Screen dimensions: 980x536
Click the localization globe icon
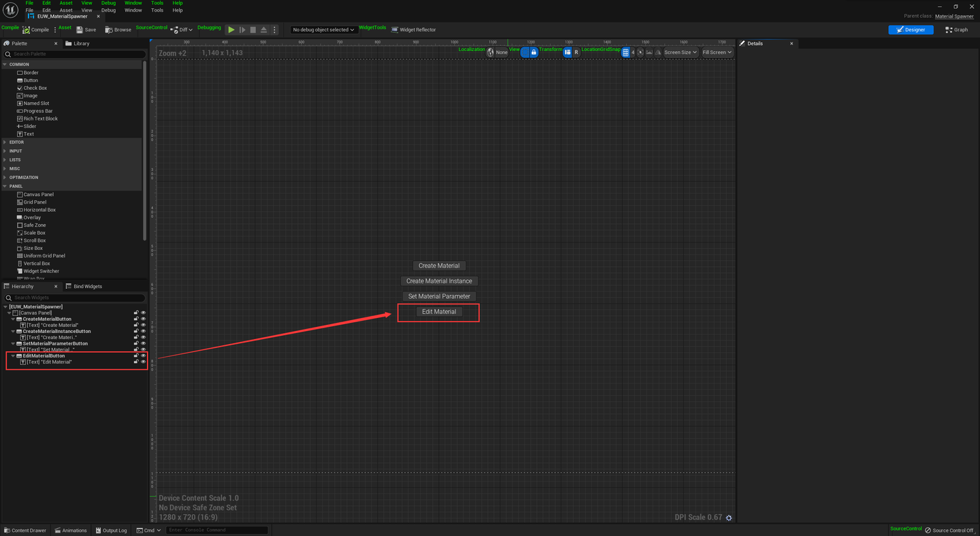[x=491, y=52]
